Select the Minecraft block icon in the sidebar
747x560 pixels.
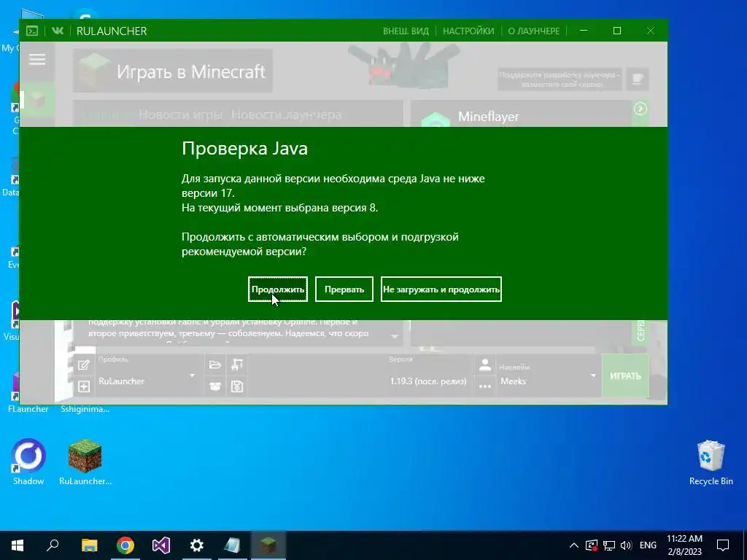[x=37, y=100]
